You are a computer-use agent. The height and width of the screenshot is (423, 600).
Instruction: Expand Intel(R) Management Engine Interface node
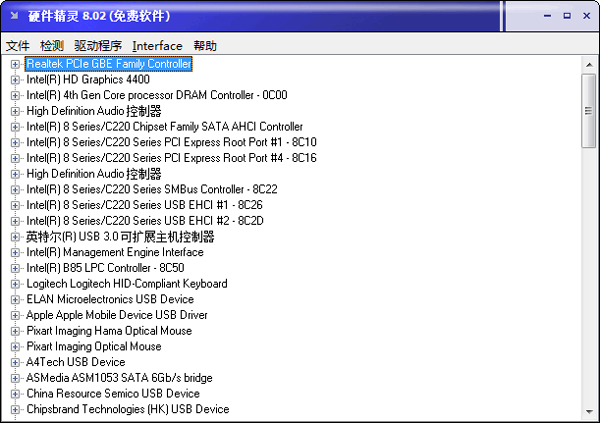pos(15,253)
